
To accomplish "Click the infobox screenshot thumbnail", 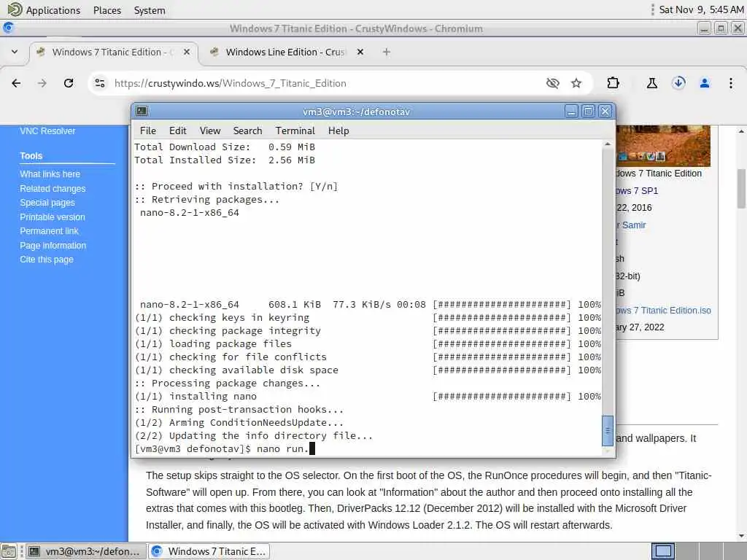I will pos(663,145).
